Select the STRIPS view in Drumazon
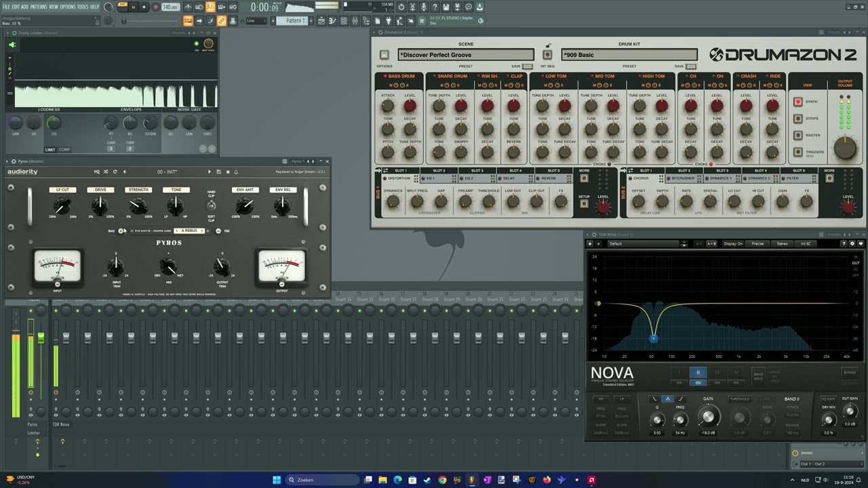Viewport: 868px width, 488px height. tap(798, 119)
